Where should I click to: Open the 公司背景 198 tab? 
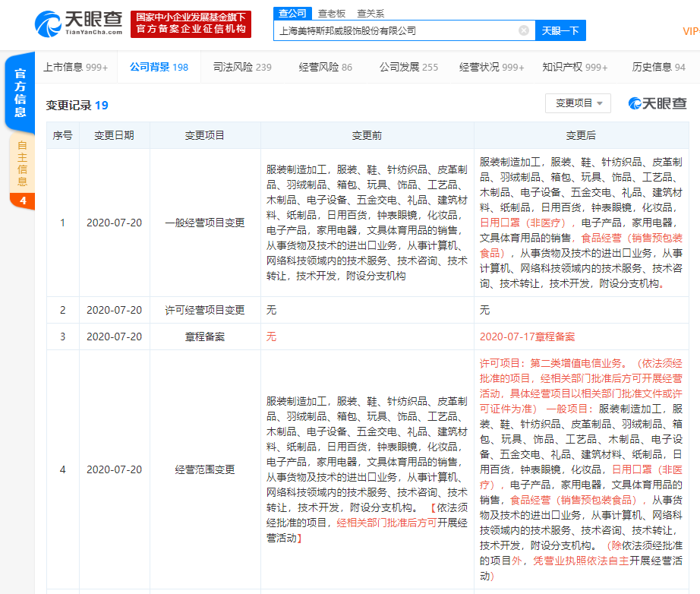[159, 67]
